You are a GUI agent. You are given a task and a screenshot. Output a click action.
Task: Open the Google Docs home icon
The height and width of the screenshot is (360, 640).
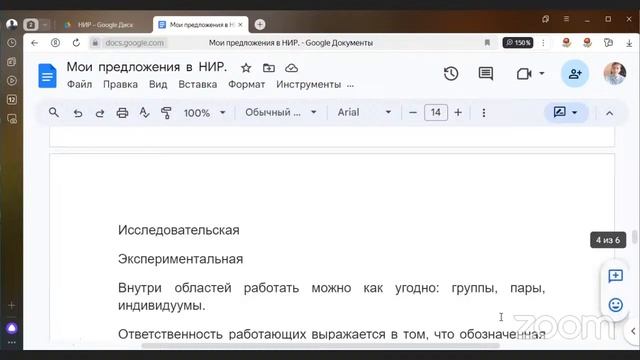coord(47,76)
